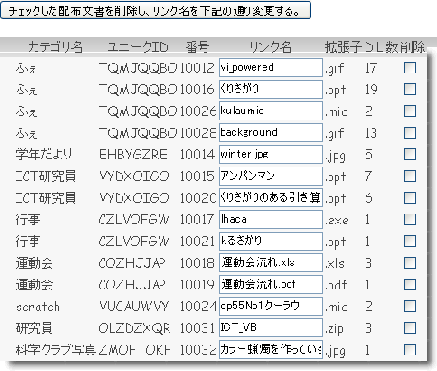Click the 削除 column header
Screen dimensions: 437x371
(412, 47)
